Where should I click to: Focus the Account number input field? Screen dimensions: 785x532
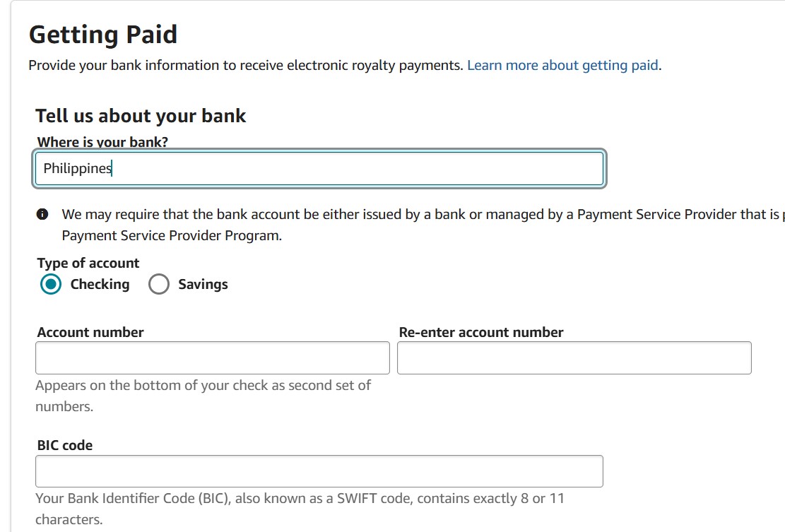coord(212,357)
